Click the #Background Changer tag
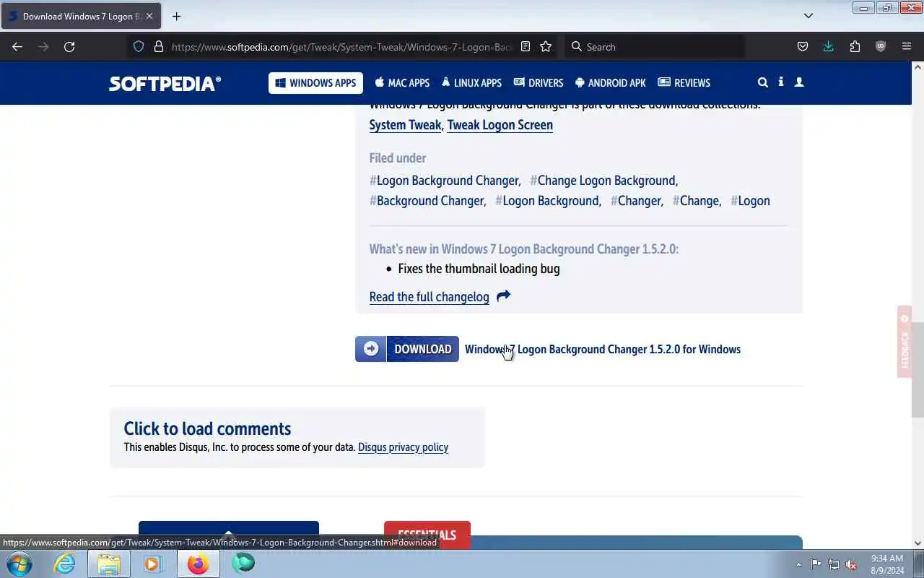This screenshot has width=924, height=578. click(x=427, y=201)
